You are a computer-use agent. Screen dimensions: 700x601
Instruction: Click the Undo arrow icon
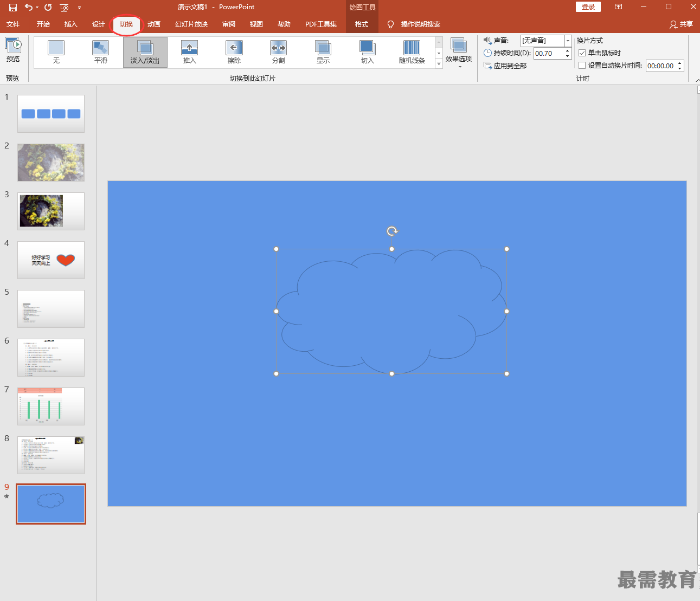[28, 7]
